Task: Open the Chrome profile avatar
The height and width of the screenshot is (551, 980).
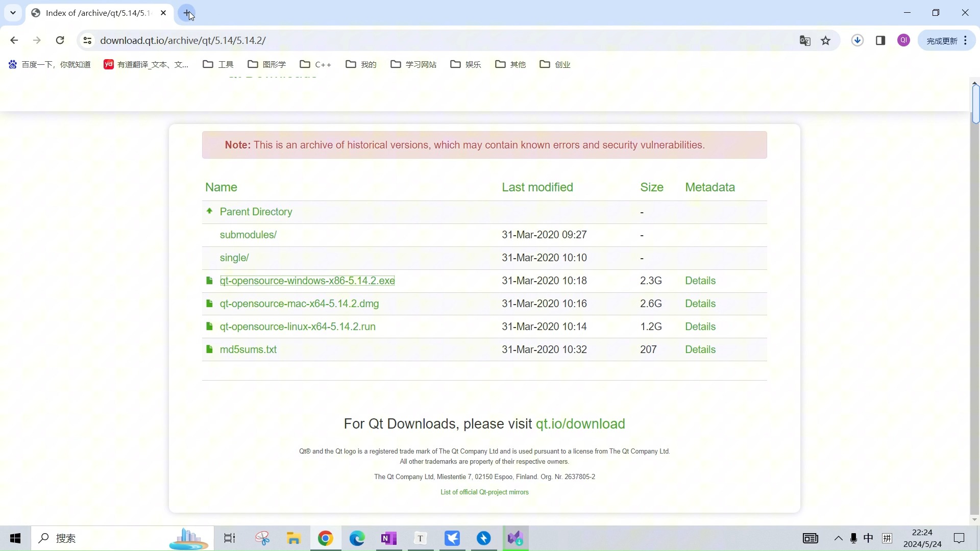Action: [x=904, y=40]
